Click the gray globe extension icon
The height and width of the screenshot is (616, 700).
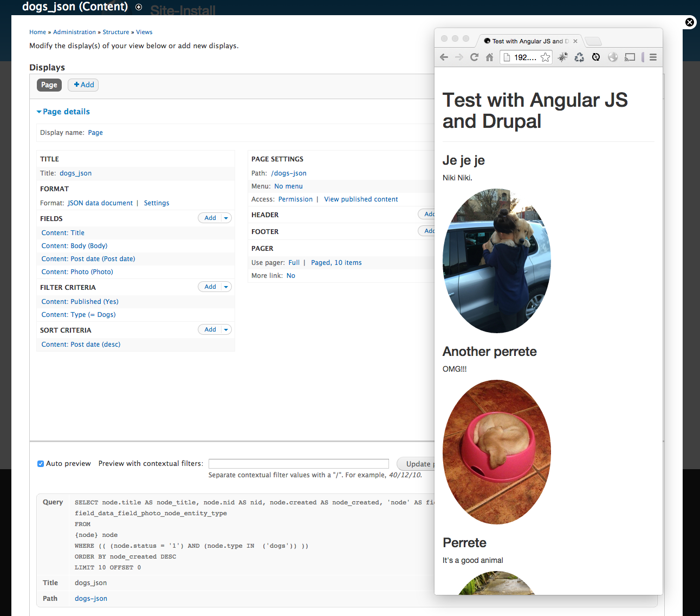(x=613, y=57)
